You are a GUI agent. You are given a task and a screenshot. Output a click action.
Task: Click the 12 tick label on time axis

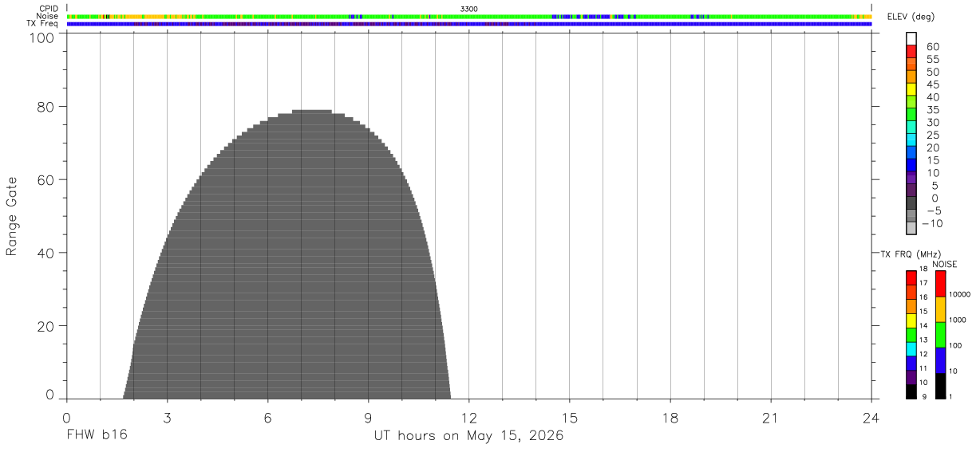[x=469, y=418]
